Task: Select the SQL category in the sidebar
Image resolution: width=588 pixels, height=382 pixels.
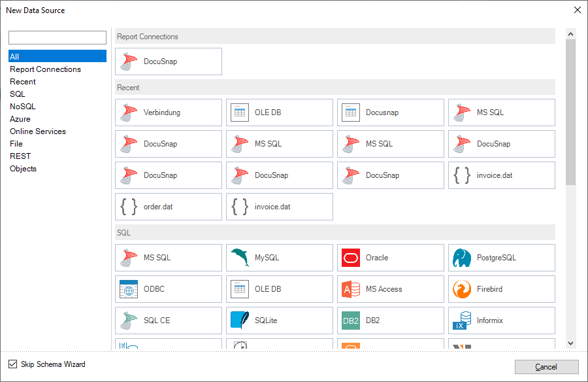Action: coord(16,94)
